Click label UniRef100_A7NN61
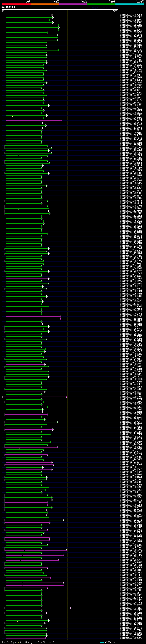 [131, 306]
